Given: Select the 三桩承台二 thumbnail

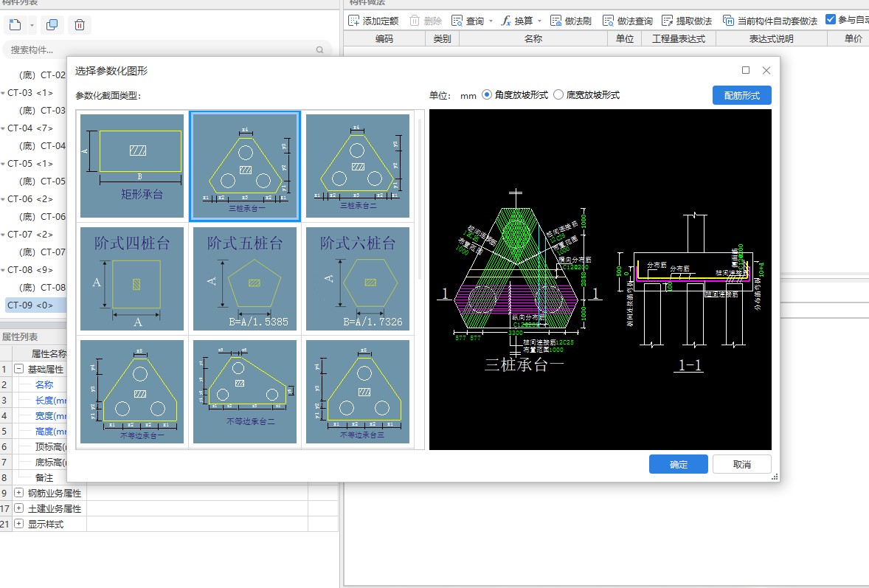Looking at the screenshot, I should (358, 166).
